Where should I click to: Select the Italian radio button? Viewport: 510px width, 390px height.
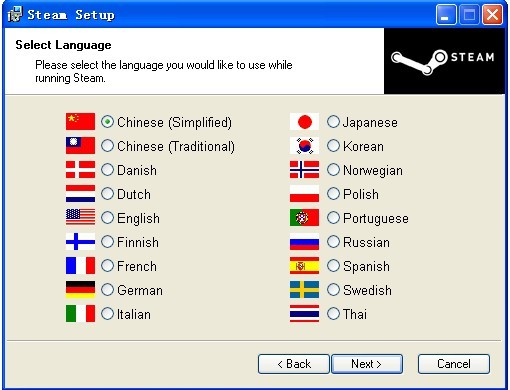click(x=107, y=314)
